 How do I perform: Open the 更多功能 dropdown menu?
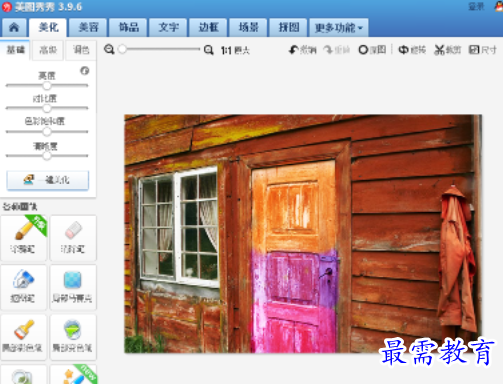click(x=339, y=27)
